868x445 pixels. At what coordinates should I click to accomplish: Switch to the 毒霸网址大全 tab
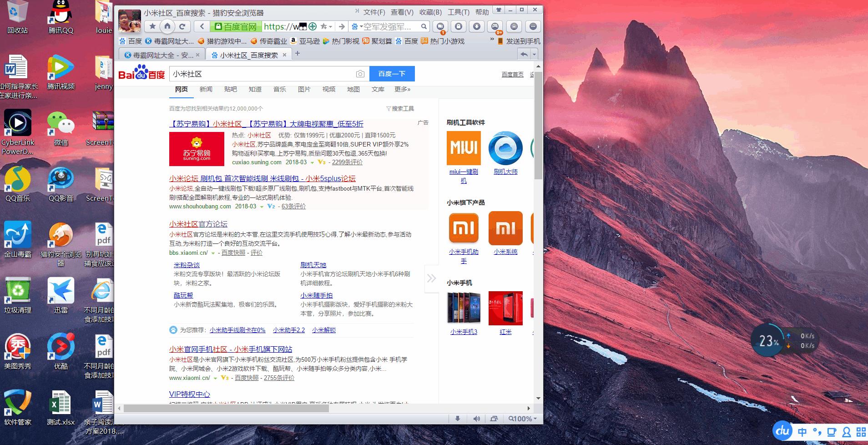(x=163, y=55)
